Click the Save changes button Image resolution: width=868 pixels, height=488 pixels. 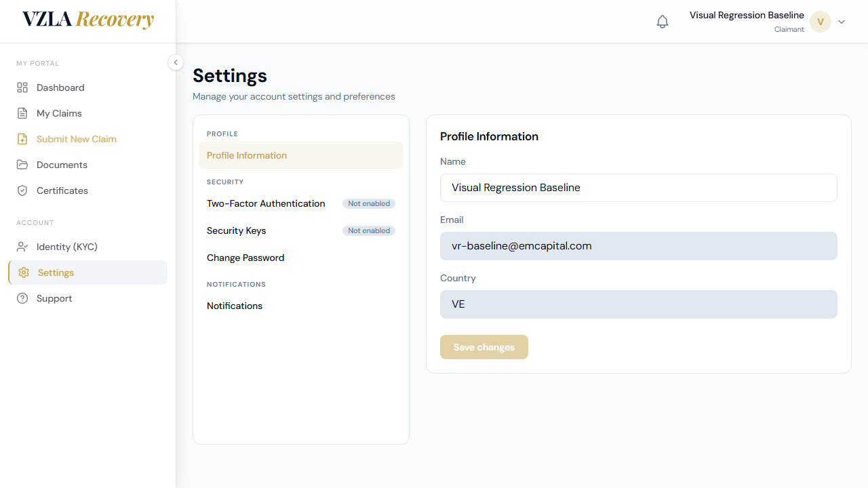(x=484, y=347)
